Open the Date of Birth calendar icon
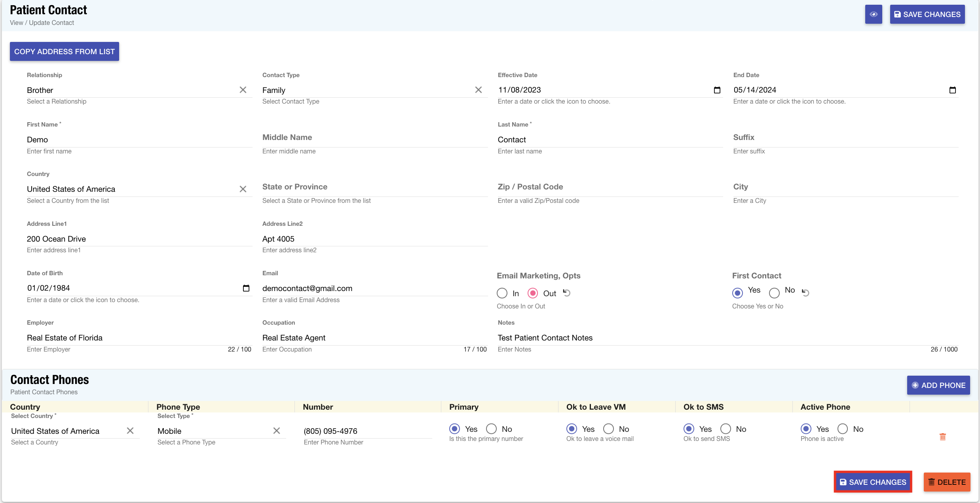The width and height of the screenshot is (980, 503). click(x=246, y=288)
